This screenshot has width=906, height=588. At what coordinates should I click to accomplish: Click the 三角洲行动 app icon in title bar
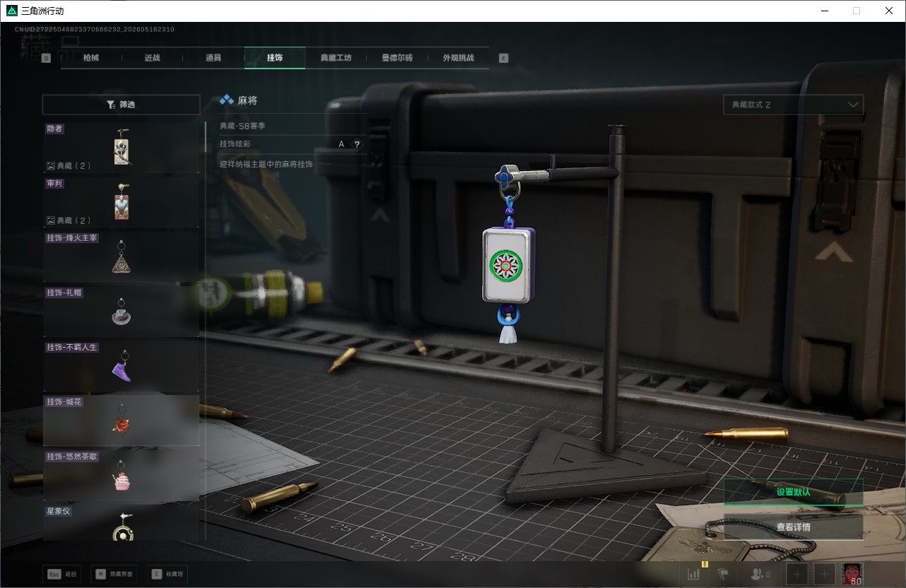(11, 11)
